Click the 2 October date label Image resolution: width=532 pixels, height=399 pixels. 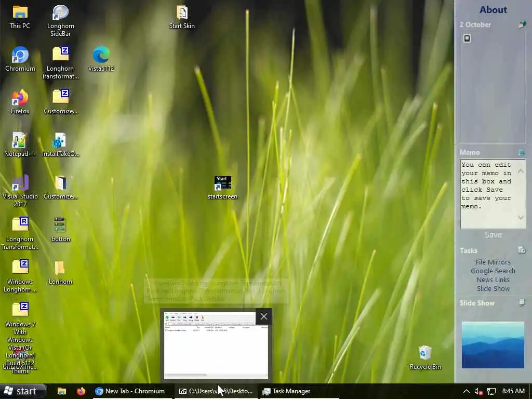[x=475, y=24]
